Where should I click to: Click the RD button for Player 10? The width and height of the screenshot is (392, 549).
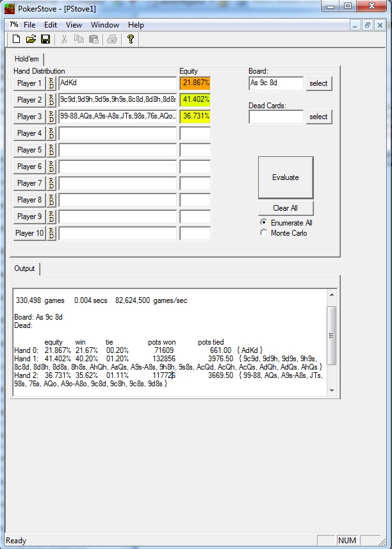(51, 233)
